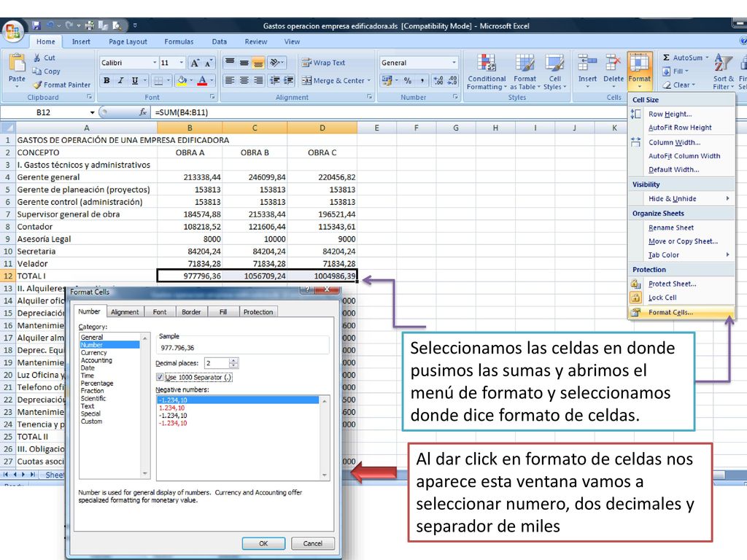Viewport: 747px width, 560px height.
Task: Click the Cut scissors icon
Action: (37, 58)
